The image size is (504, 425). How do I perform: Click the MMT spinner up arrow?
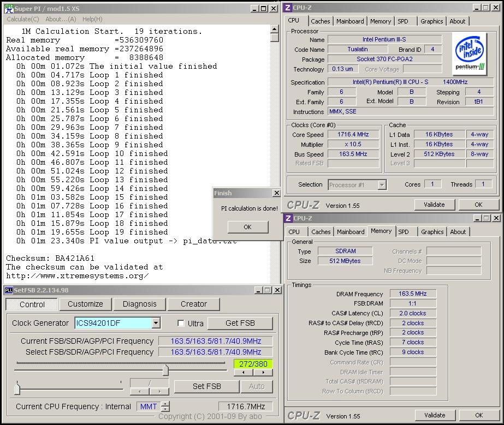(165, 404)
